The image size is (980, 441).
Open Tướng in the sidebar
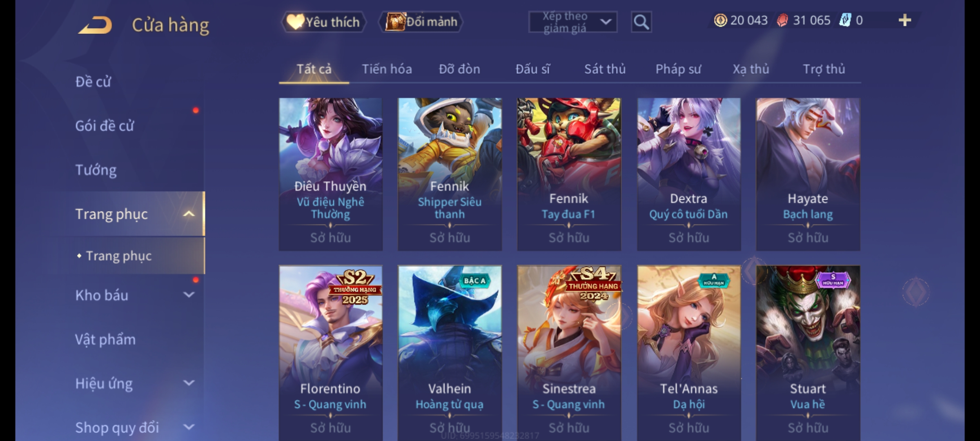[96, 170]
